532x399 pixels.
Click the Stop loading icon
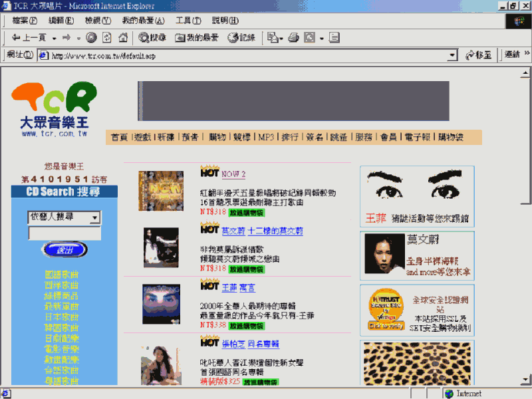pyautogui.click(x=91, y=38)
